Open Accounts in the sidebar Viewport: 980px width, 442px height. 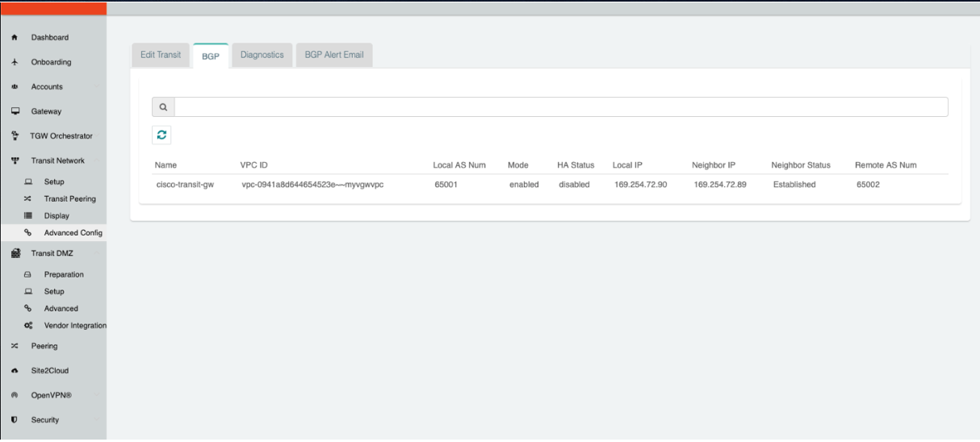(47, 86)
